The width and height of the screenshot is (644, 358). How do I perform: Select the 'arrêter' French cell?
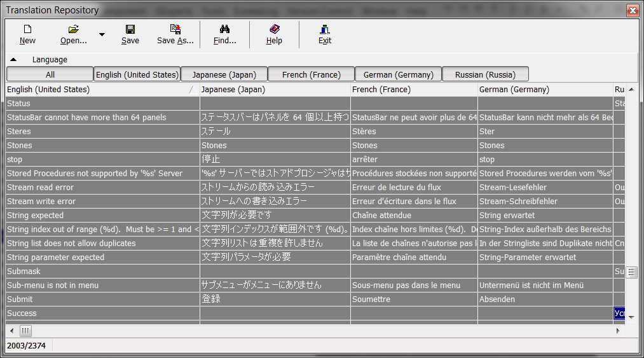pos(414,160)
